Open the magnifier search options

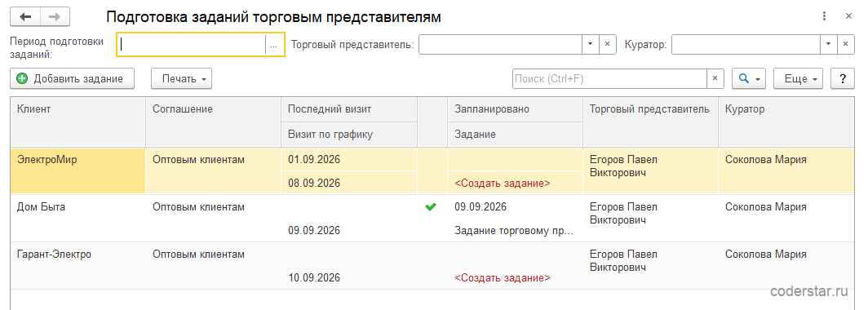coord(748,78)
